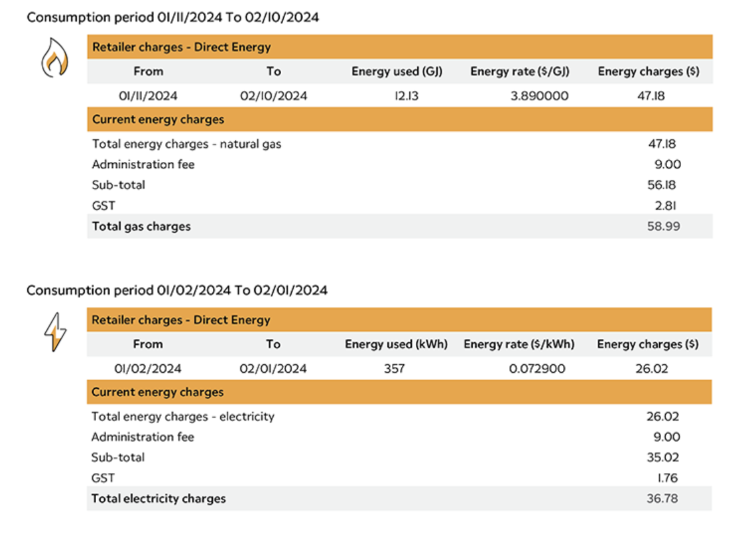Click 'Total energy charges - natural gas' line

point(186,144)
